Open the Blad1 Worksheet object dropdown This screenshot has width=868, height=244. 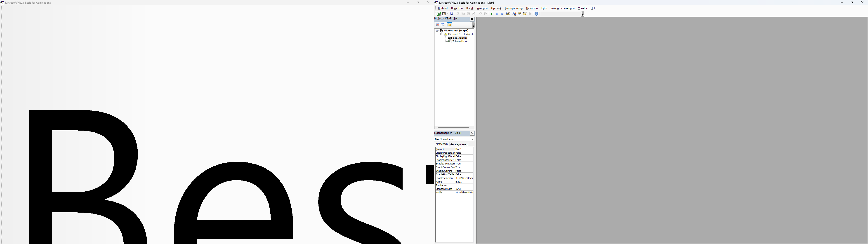tap(472, 139)
